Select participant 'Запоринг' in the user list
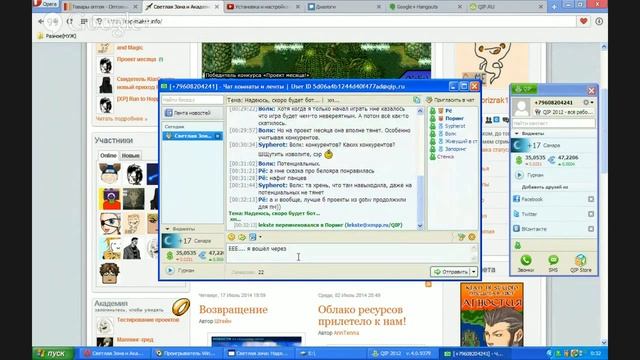Image resolution: width=640 pixels, height=360 pixels. tap(455, 149)
